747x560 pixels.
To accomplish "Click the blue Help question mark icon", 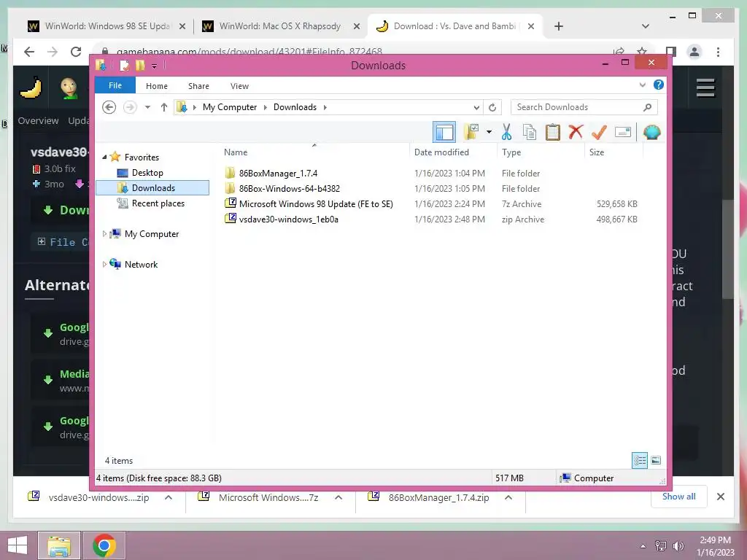I will point(659,85).
